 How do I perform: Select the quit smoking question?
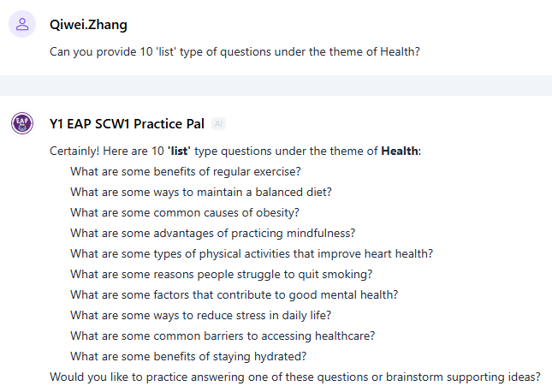(221, 274)
